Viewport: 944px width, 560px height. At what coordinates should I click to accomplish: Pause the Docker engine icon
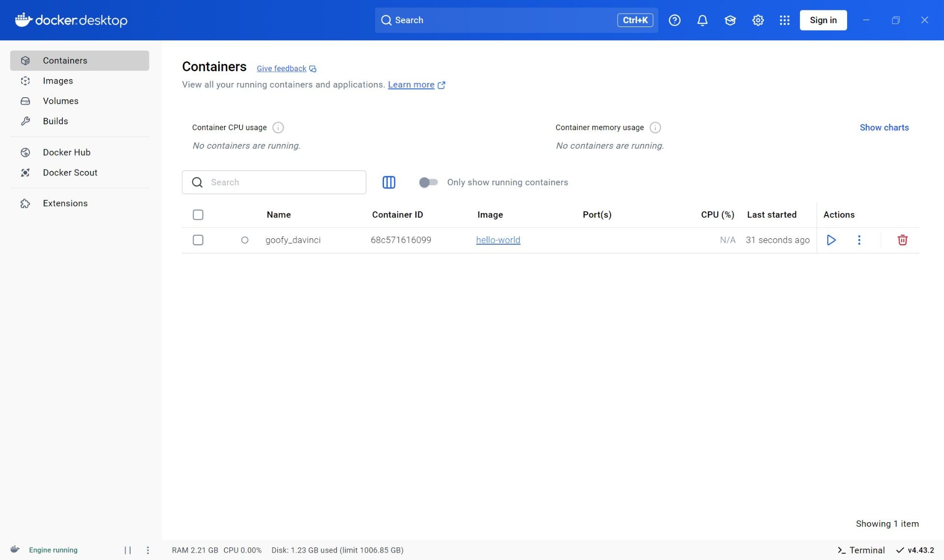tap(128, 550)
